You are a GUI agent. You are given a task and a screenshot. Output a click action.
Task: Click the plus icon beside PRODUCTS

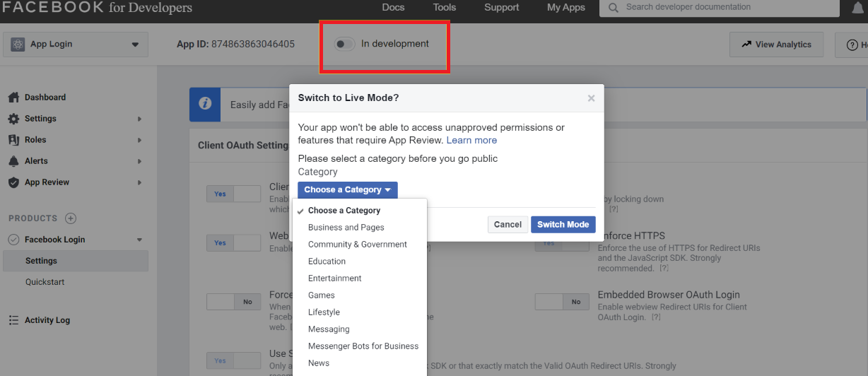click(x=71, y=218)
